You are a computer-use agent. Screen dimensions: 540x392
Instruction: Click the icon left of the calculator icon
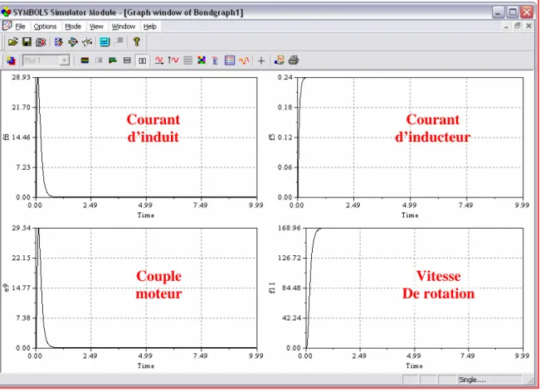click(x=87, y=42)
